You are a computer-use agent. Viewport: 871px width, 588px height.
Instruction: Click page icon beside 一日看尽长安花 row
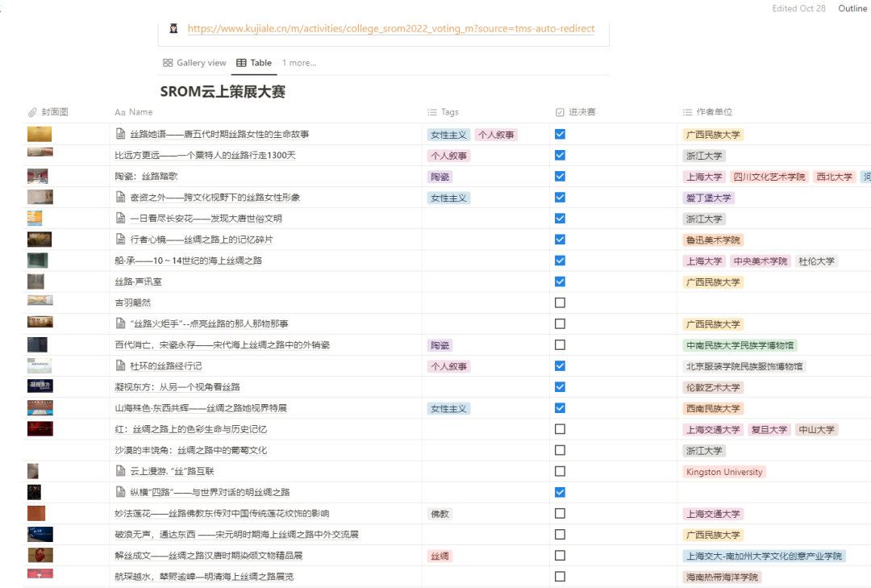point(121,219)
